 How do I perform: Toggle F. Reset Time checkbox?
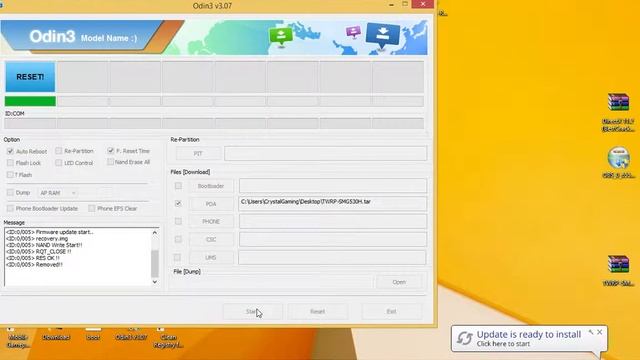coord(110,151)
